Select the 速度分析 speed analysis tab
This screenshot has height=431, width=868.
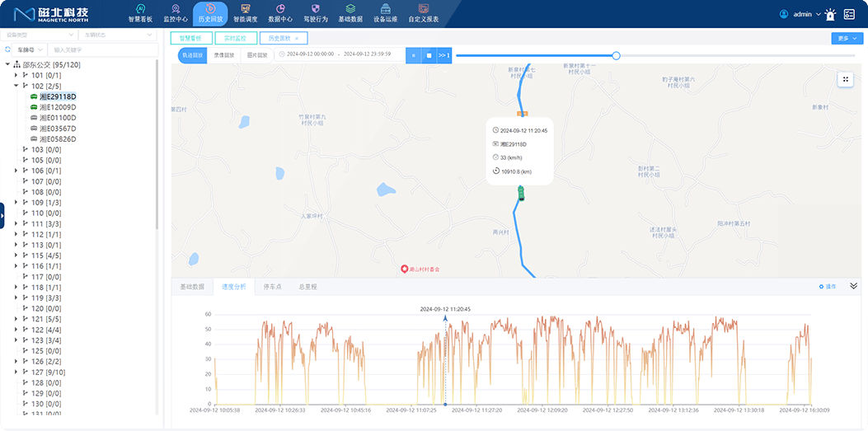(233, 287)
